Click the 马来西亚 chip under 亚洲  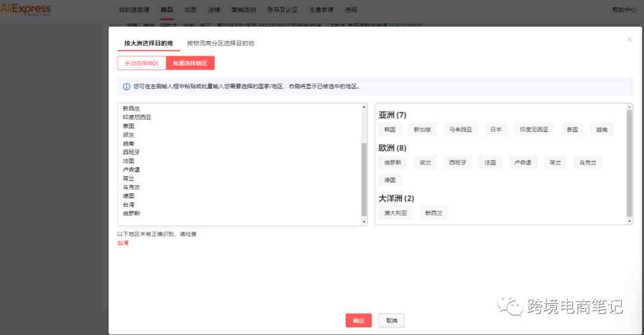click(460, 129)
